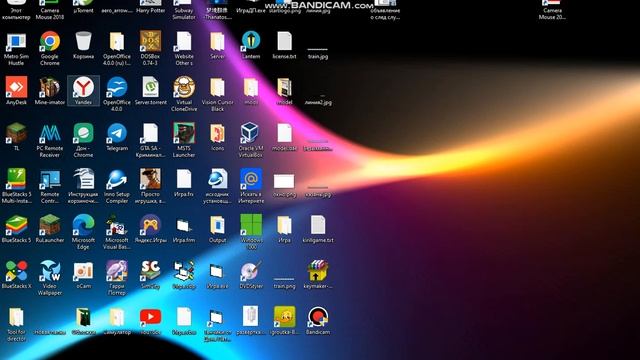Open the Metro Sim Hustle shortcut
This screenshot has width=640, height=360.
coord(16,48)
